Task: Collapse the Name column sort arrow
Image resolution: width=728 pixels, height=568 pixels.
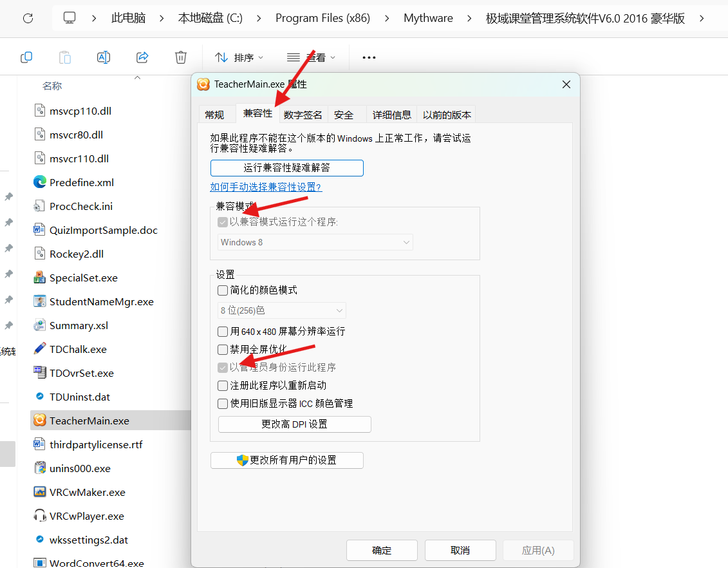Action: point(138,77)
